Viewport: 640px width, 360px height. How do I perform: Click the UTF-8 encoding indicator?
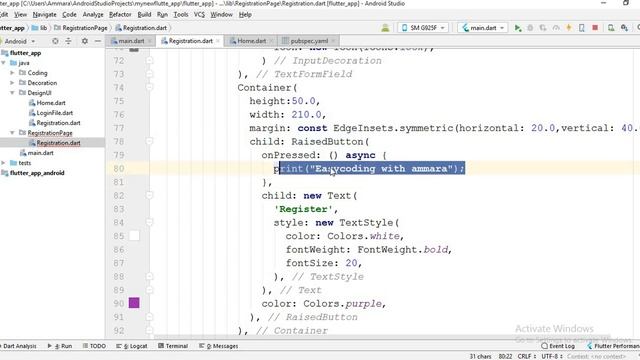(552, 356)
